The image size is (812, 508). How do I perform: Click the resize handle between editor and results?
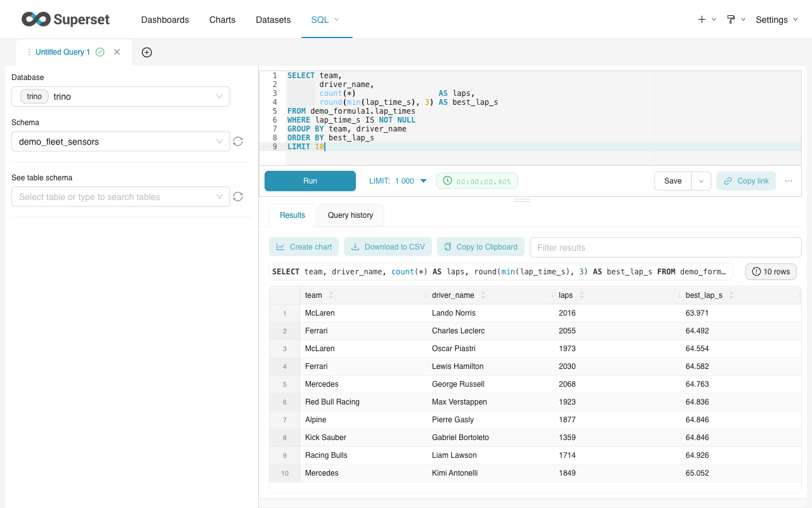[x=522, y=200]
